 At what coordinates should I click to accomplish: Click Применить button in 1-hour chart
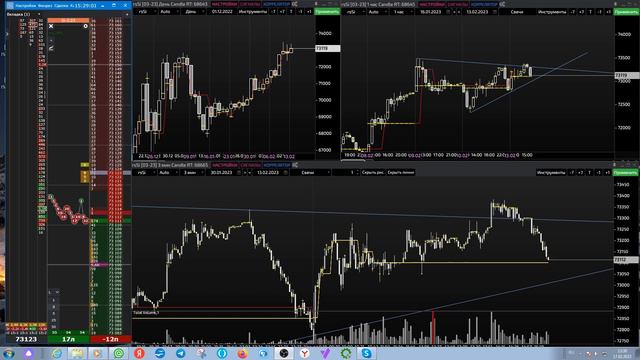(626, 12)
